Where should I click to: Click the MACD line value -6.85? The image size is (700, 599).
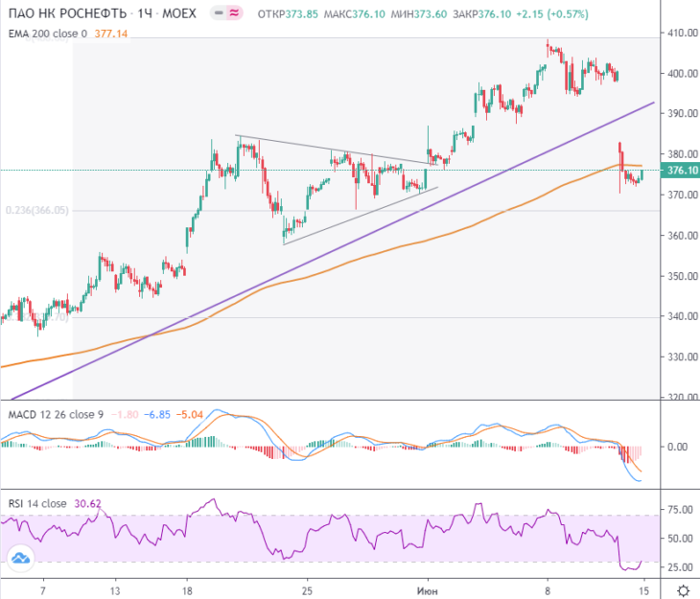click(157, 415)
